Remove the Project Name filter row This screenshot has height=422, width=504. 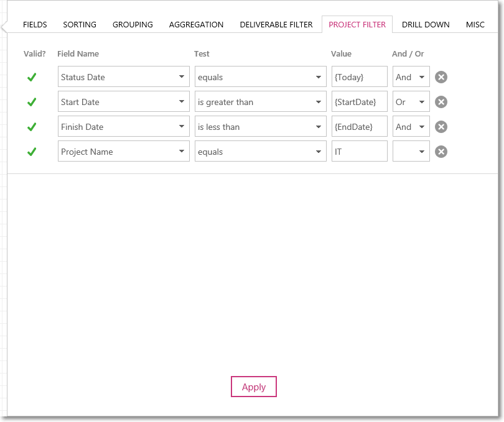pyautogui.click(x=441, y=152)
